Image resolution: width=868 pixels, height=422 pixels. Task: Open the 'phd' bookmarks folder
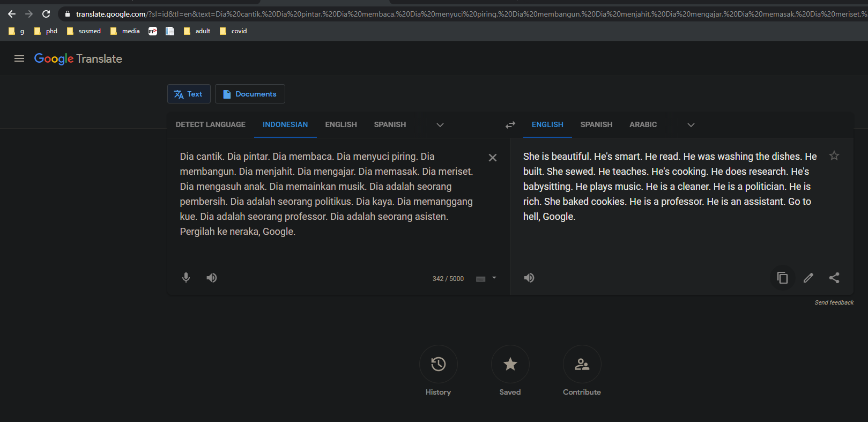pyautogui.click(x=46, y=31)
